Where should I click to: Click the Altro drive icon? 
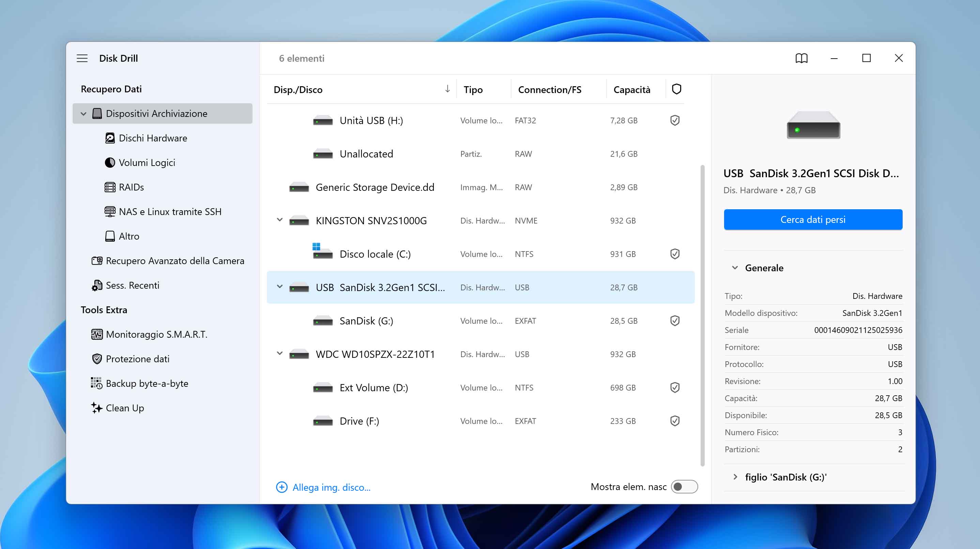pyautogui.click(x=110, y=236)
